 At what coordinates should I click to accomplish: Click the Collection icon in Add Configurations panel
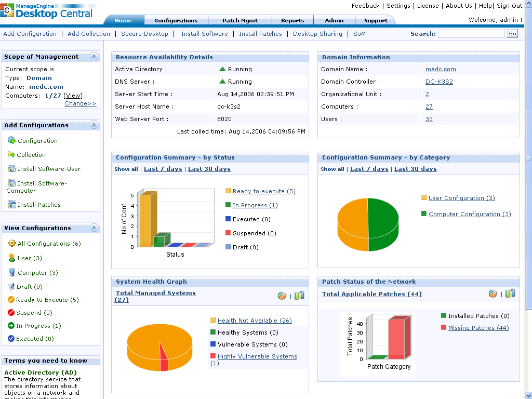[x=11, y=154]
